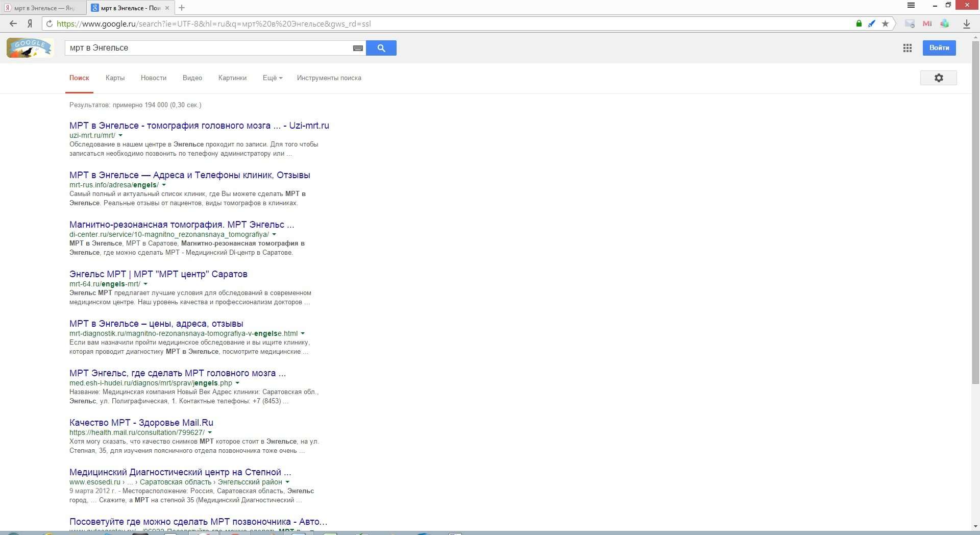Open result 'Медицинский Диагностический центр на Степной'
Viewport: 980px width, 535px height.
pos(180,472)
